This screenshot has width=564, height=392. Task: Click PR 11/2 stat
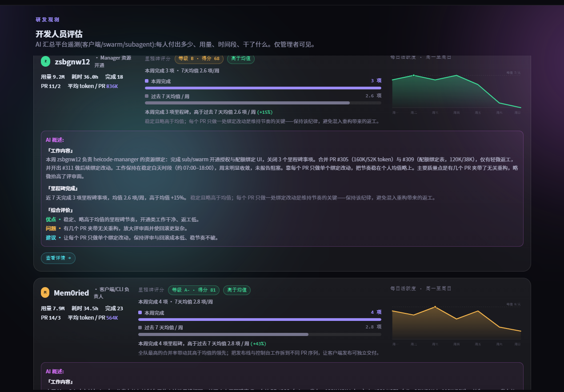(51, 86)
